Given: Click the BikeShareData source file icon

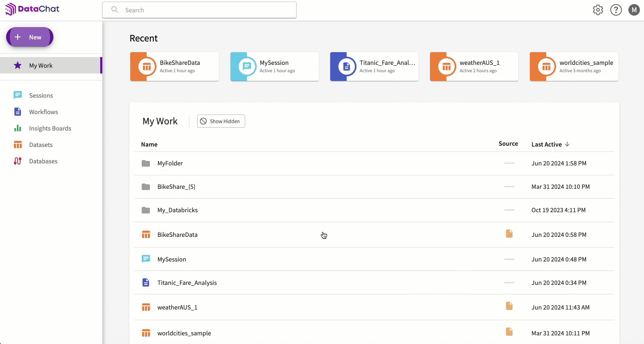Looking at the screenshot, I should [x=509, y=234].
